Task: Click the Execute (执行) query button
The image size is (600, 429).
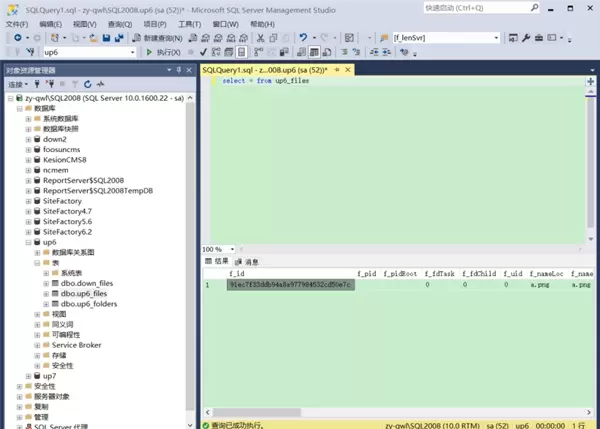Action: (x=165, y=52)
